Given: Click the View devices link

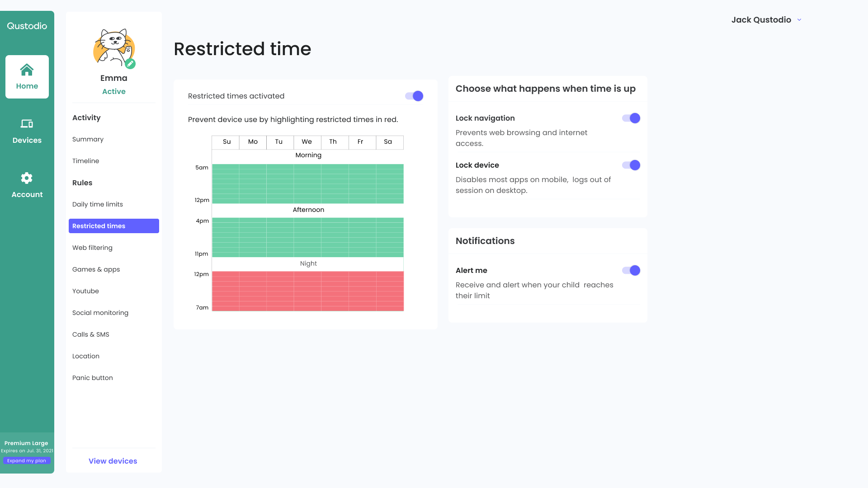Looking at the screenshot, I should pos(113,460).
